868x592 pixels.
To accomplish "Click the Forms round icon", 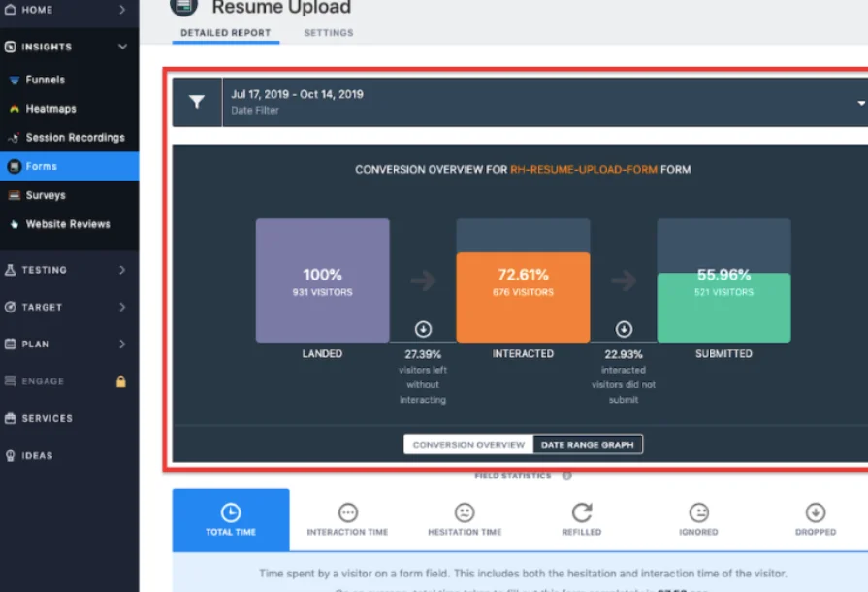I will [15, 166].
